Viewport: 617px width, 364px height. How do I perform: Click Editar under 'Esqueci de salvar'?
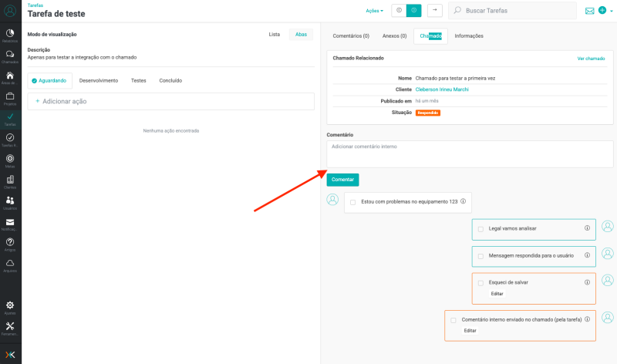[x=497, y=294]
